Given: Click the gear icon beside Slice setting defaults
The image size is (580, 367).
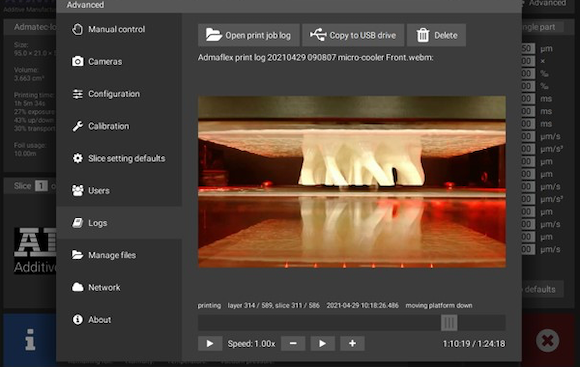Looking at the screenshot, I should 77,158.
